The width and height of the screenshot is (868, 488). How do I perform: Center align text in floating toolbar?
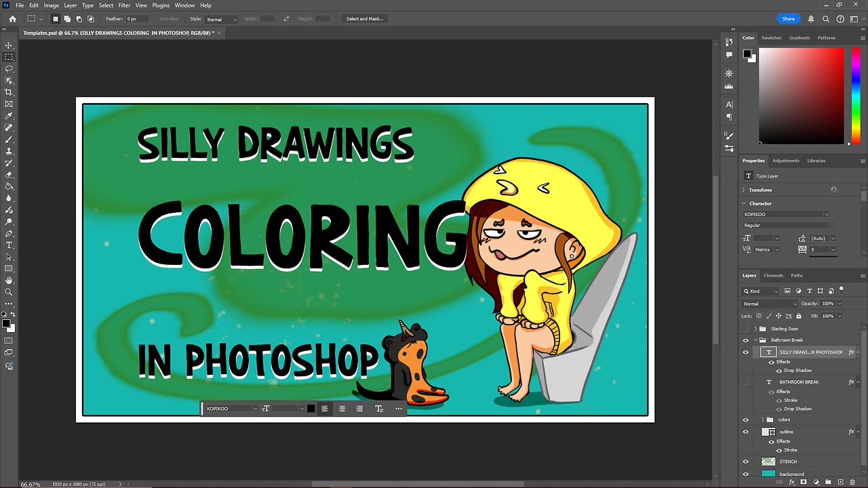coord(342,409)
